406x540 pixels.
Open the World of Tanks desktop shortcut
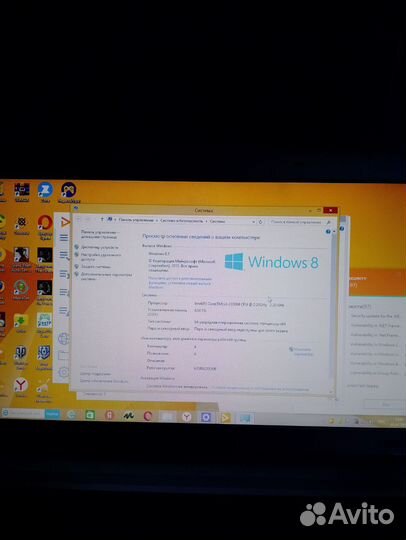click(21, 357)
